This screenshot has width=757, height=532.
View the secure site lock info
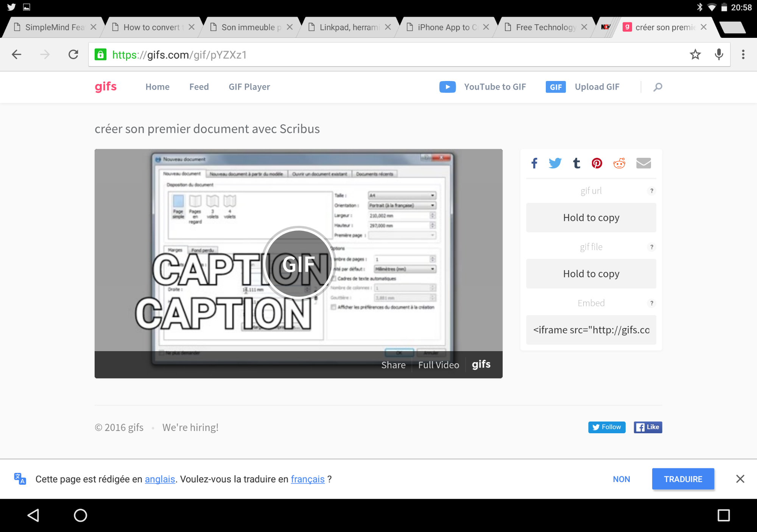click(100, 54)
